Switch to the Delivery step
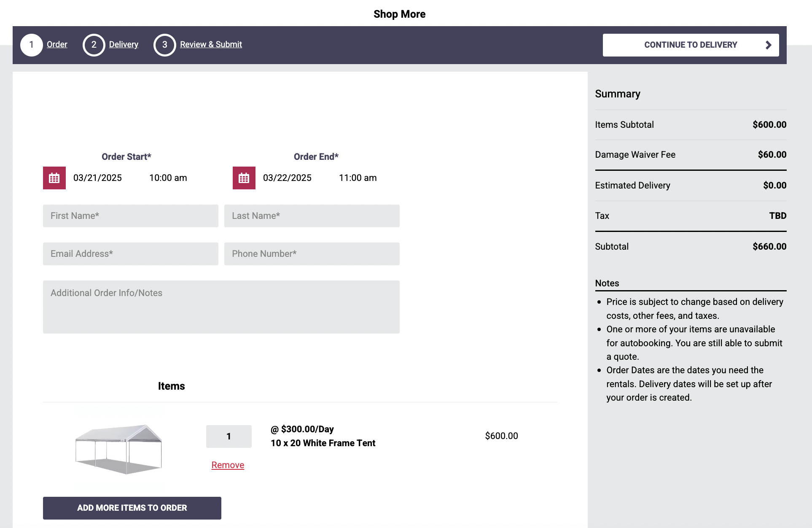 coord(123,44)
